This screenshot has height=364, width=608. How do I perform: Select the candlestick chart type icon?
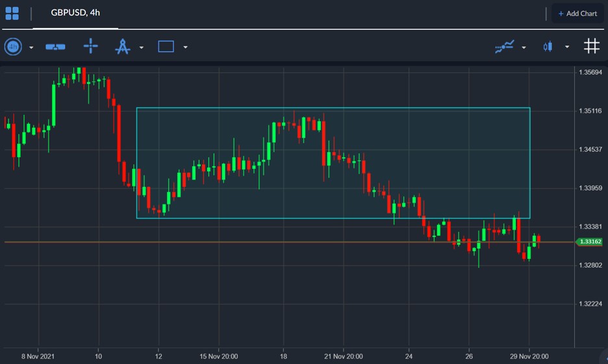coord(548,47)
